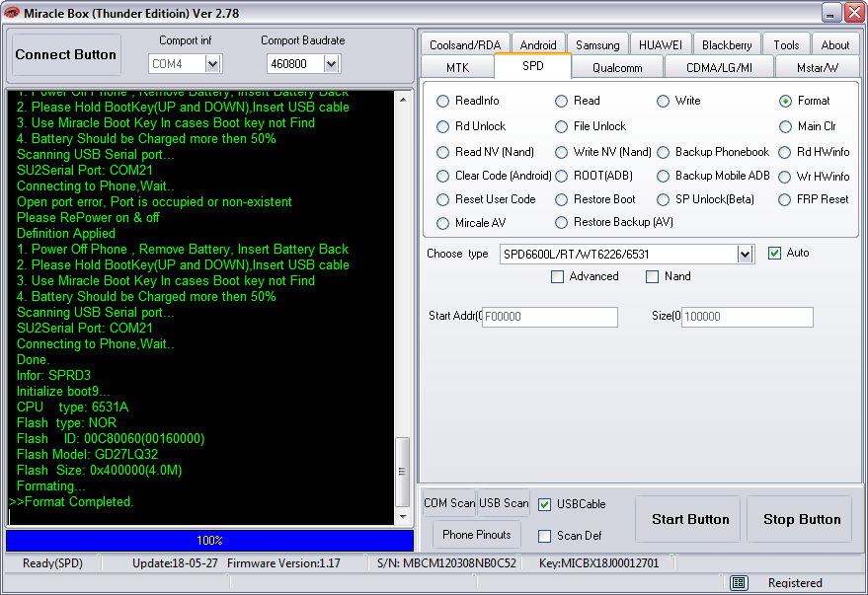This screenshot has width=868, height=595.
Task: Switch to the Android tab
Action: tap(538, 44)
